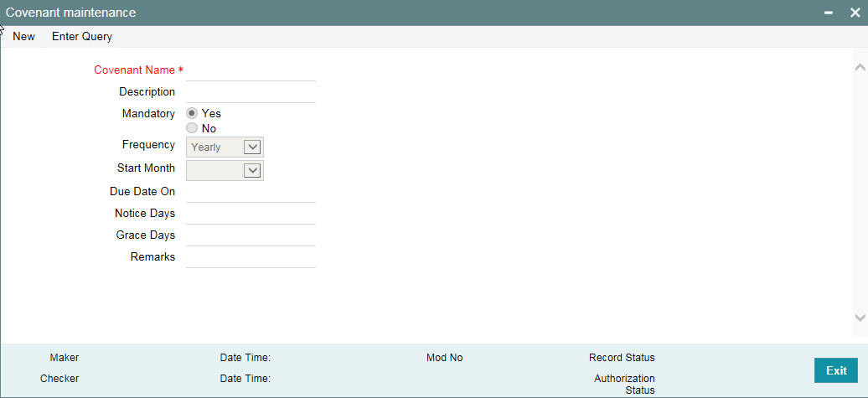Expand the Start Month dropdown

(225, 170)
